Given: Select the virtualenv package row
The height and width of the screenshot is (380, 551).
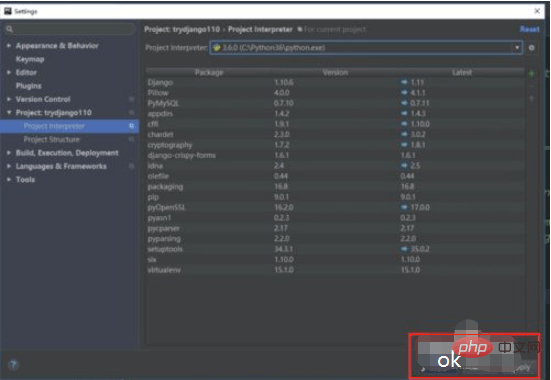Looking at the screenshot, I should point(335,270).
